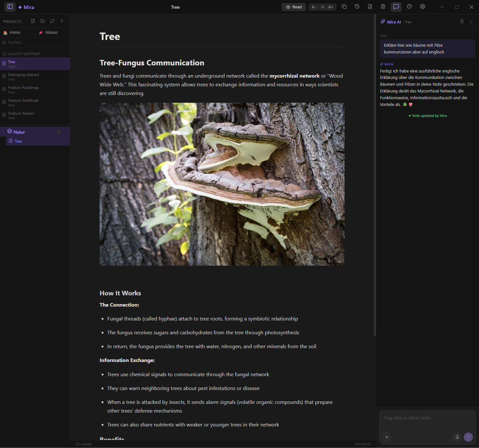
Task: Toggle the left sidebar panel
Action: point(10,7)
